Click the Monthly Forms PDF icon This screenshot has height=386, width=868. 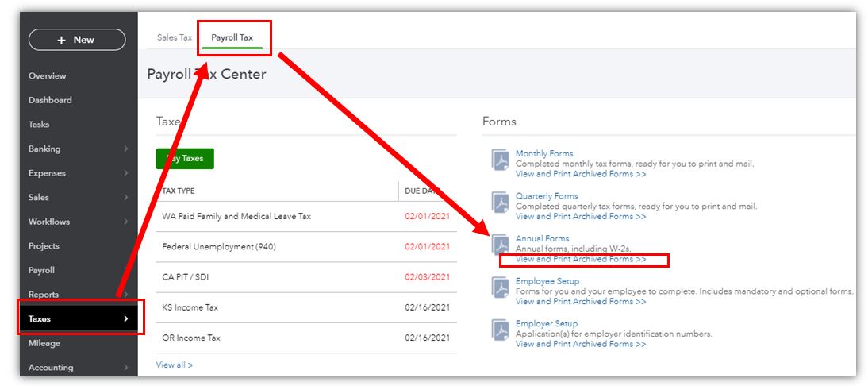click(501, 160)
